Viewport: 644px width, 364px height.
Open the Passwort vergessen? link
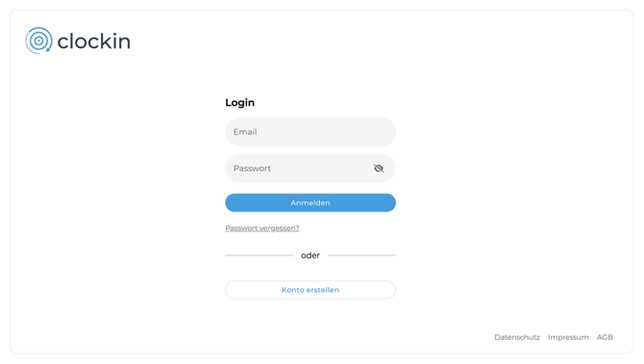click(x=262, y=229)
